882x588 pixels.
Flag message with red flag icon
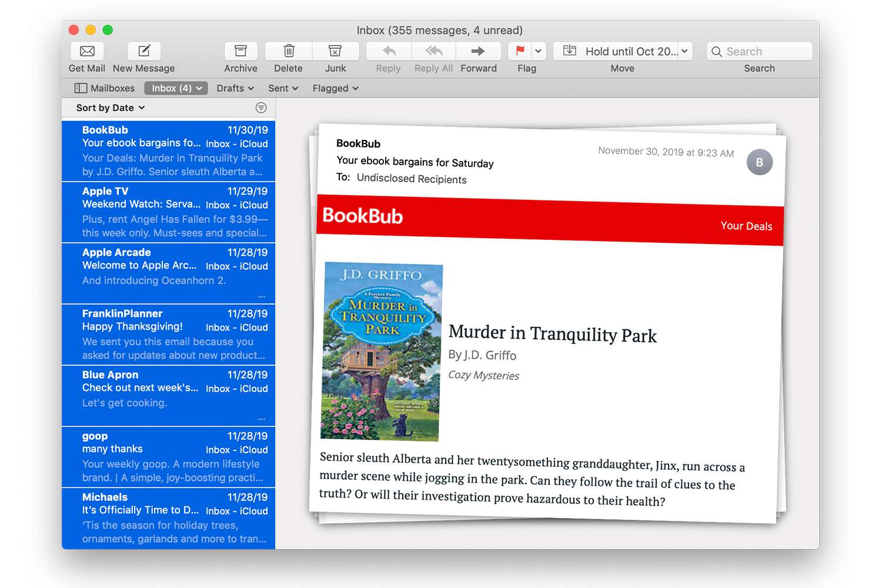pyautogui.click(x=520, y=51)
